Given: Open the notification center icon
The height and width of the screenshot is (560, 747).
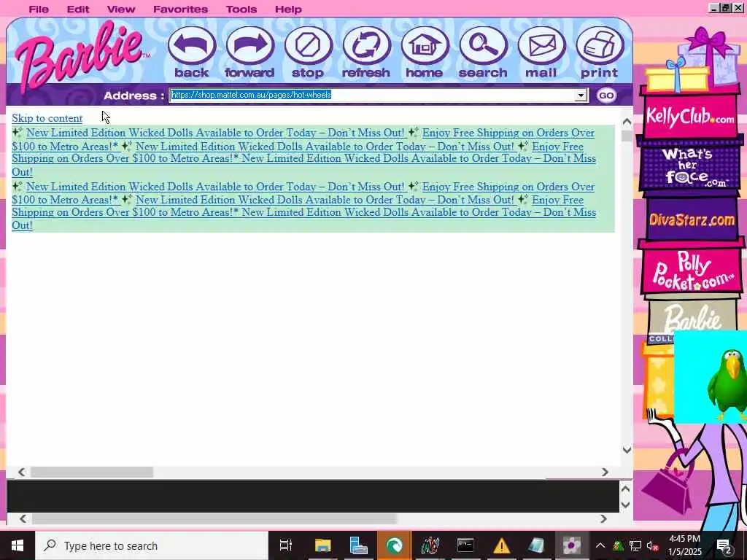Looking at the screenshot, I should [724, 545].
